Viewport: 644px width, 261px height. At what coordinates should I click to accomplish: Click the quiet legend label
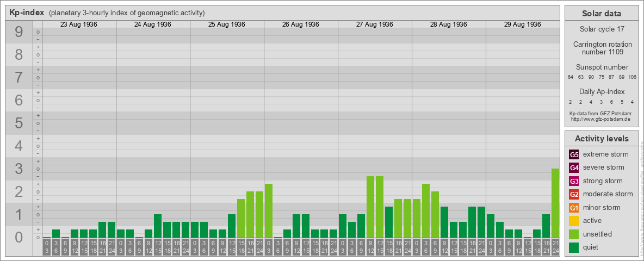pos(592,247)
